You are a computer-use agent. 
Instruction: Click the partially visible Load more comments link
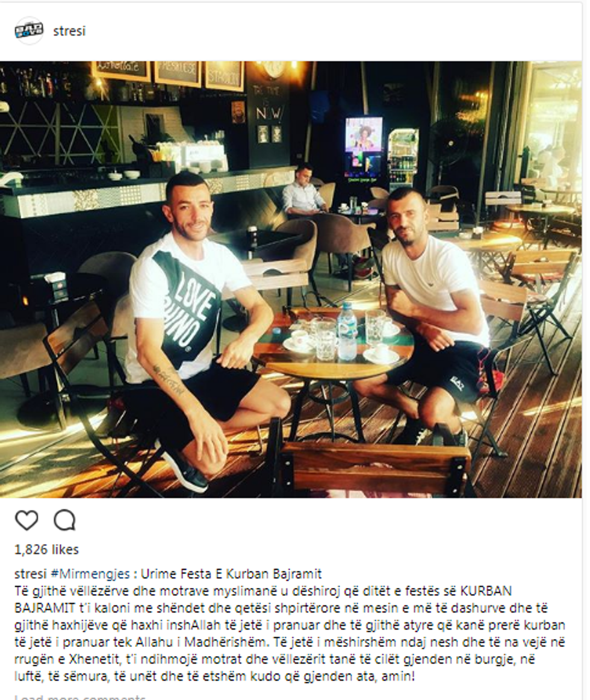pos(80,697)
